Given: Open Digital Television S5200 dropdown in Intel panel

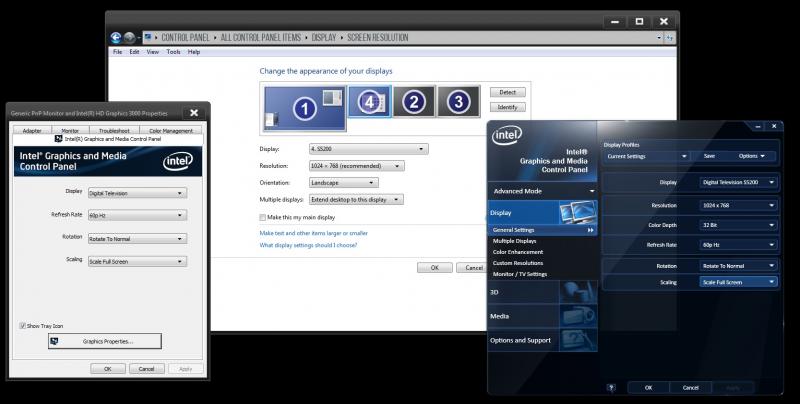Looking at the screenshot, I should coord(738,182).
